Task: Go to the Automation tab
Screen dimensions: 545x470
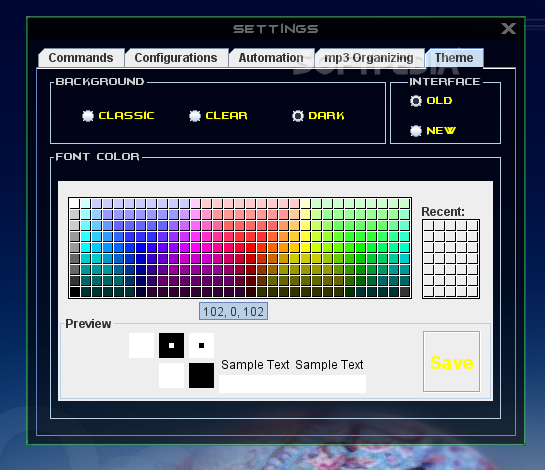Action: click(271, 58)
